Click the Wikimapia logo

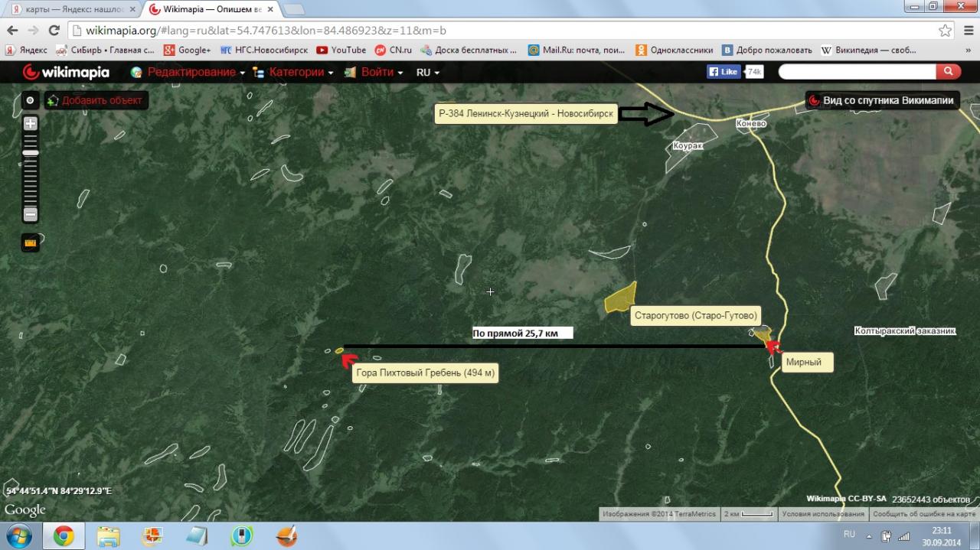pyautogui.click(x=66, y=73)
